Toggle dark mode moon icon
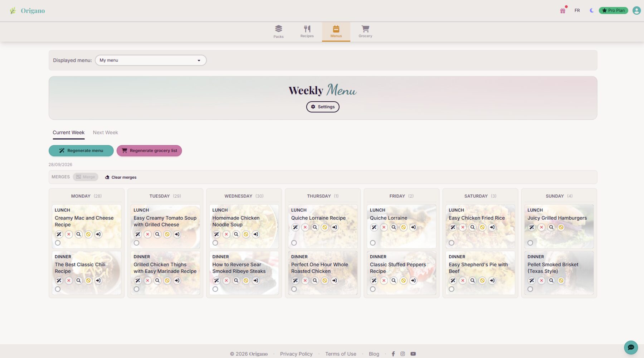644x358 pixels. tap(591, 10)
